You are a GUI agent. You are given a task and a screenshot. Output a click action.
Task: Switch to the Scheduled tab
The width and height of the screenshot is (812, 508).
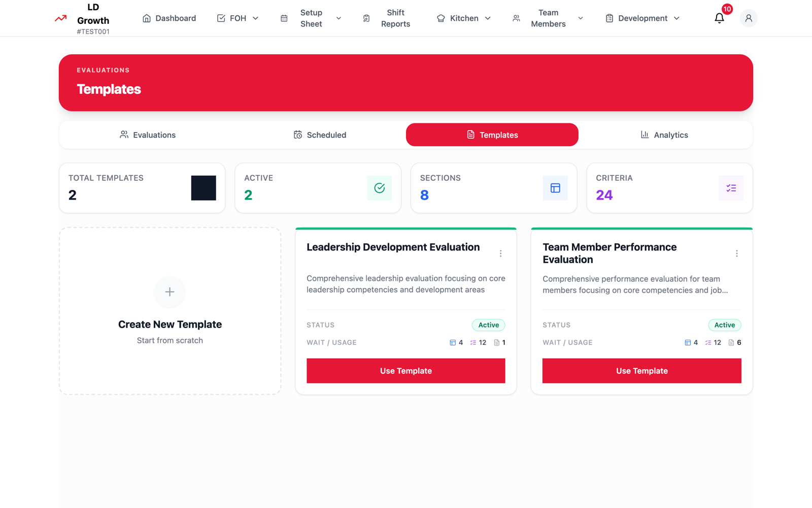tap(320, 135)
